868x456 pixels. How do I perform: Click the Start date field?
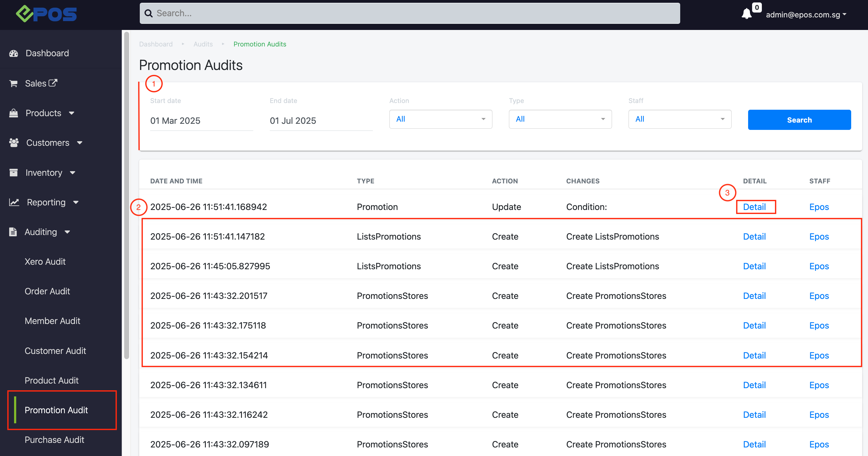(201, 120)
